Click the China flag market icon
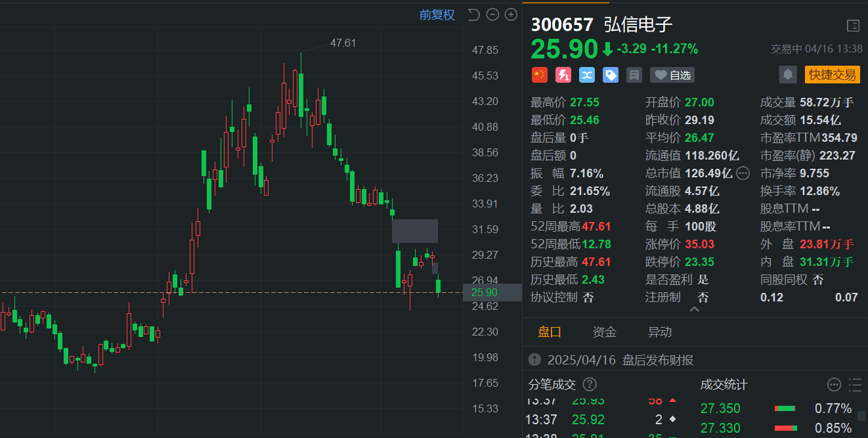The width and height of the screenshot is (868, 438). click(539, 75)
